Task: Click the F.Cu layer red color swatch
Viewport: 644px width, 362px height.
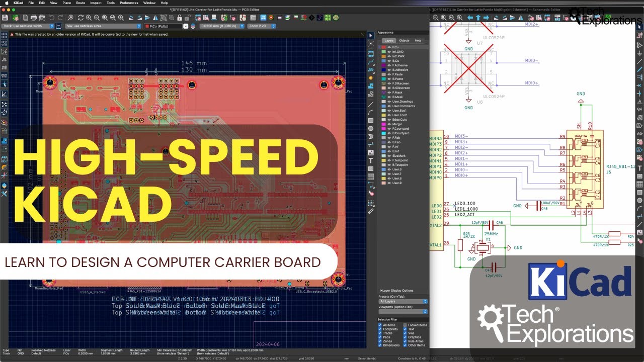Action: [x=383, y=47]
